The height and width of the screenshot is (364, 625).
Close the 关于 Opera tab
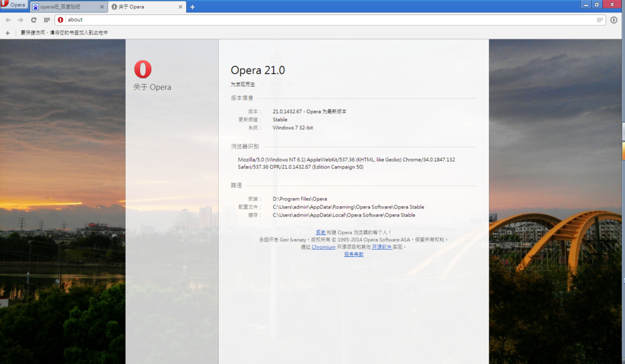[x=180, y=7]
